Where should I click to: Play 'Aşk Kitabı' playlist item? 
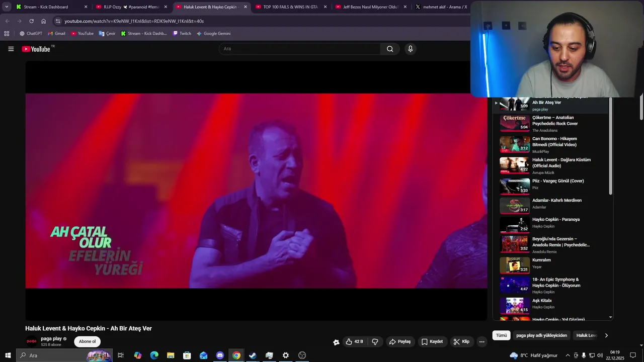coord(551,305)
